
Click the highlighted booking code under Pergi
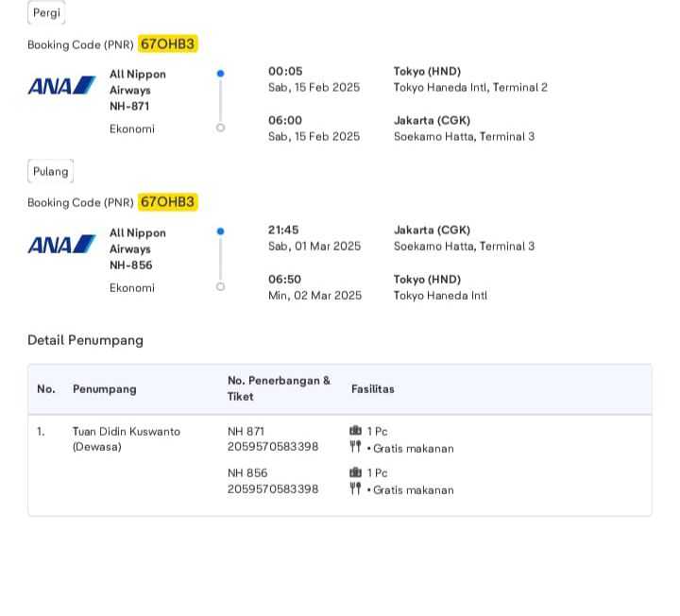167,43
